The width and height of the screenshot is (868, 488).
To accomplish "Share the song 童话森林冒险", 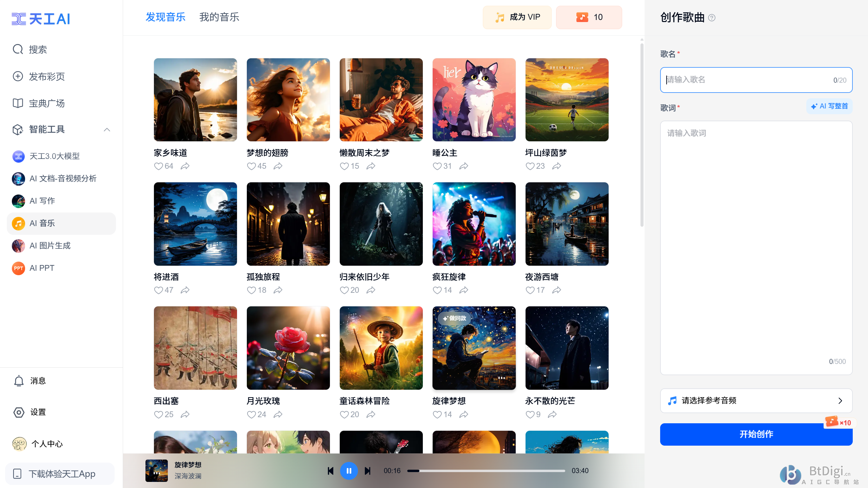I will pyautogui.click(x=371, y=414).
